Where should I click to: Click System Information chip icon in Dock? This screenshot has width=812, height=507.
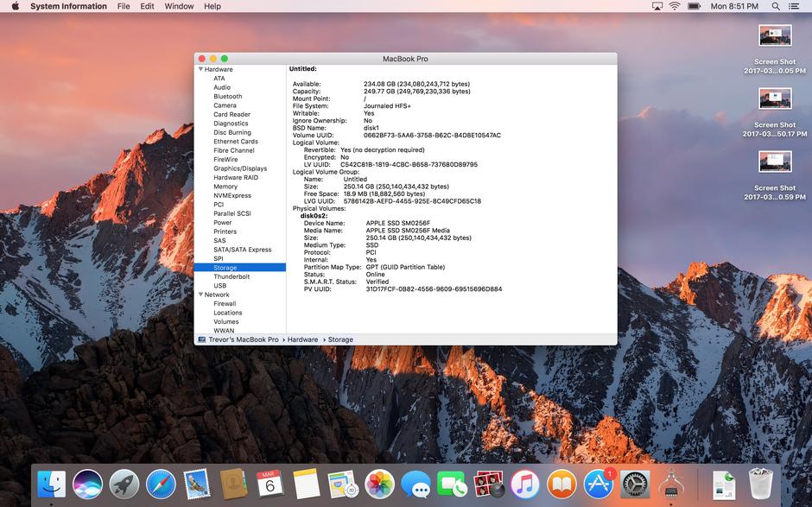[x=670, y=485]
